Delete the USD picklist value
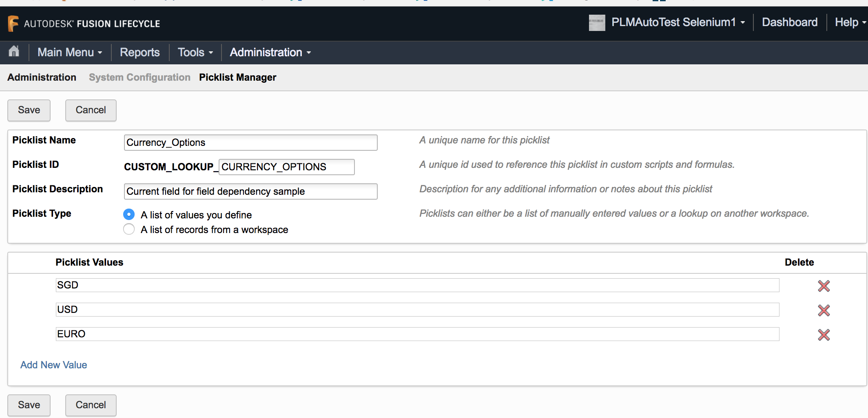The image size is (868, 418). pyautogui.click(x=824, y=310)
